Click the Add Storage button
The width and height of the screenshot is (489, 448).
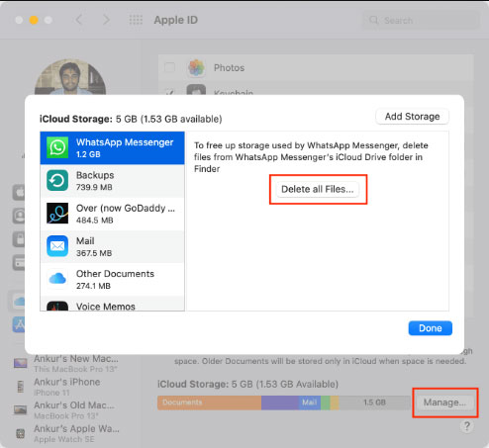[412, 117]
